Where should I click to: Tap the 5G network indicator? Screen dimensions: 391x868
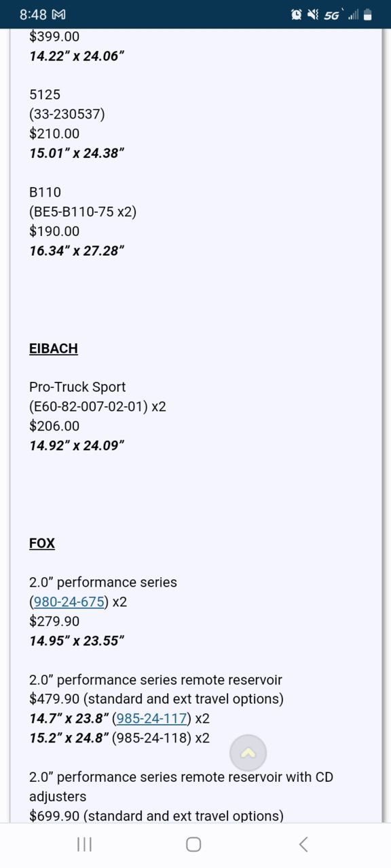(332, 14)
